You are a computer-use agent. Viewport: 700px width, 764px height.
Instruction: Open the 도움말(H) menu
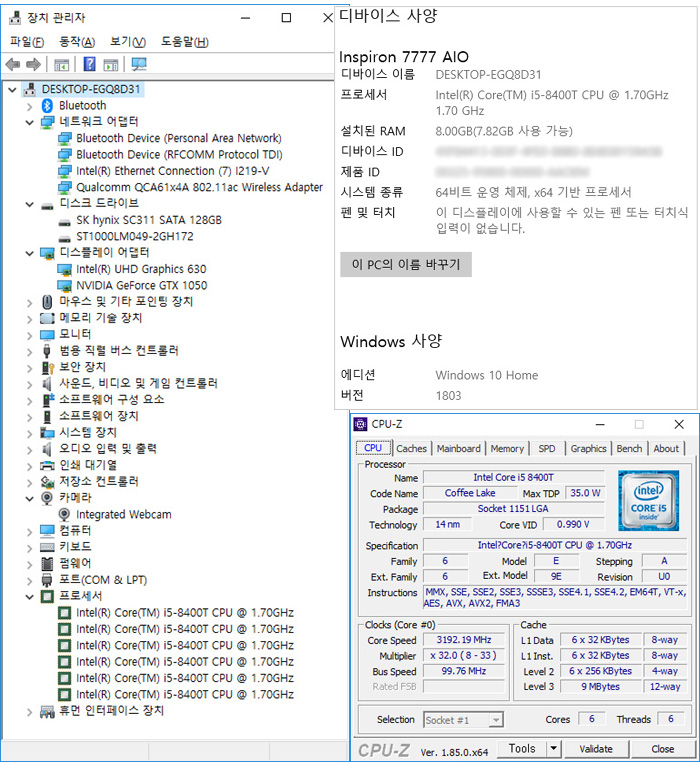pos(185,42)
